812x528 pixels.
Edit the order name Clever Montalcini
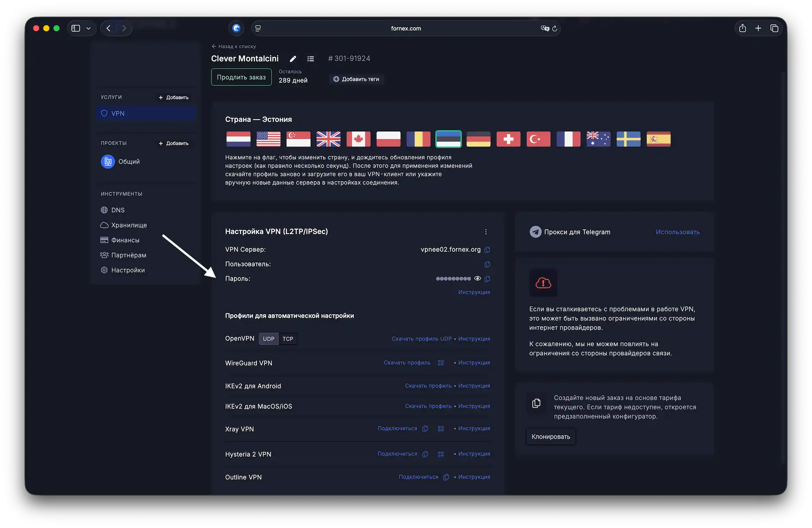coord(293,59)
